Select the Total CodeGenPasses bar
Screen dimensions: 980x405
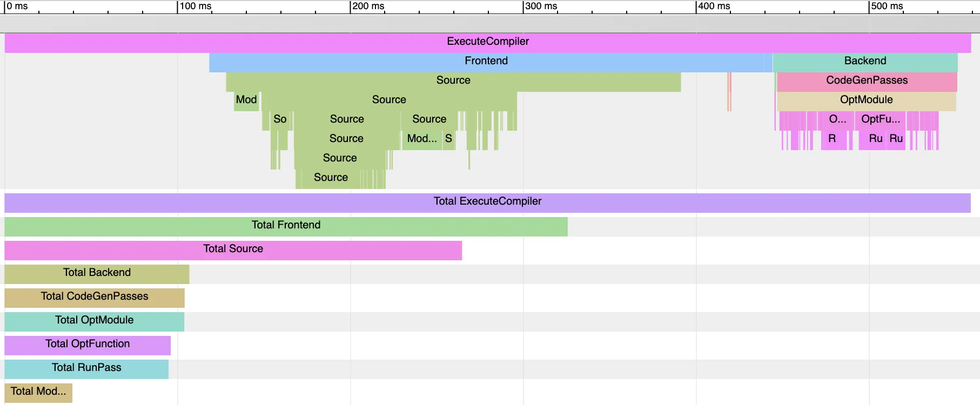pos(95,297)
